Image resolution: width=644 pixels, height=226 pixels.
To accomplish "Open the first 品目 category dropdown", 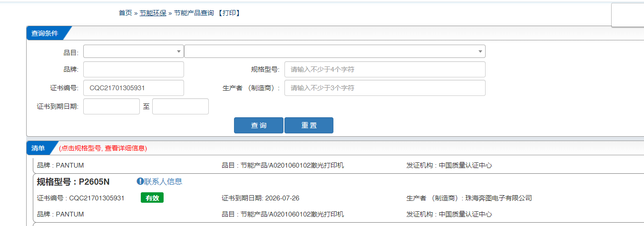I will [x=134, y=51].
